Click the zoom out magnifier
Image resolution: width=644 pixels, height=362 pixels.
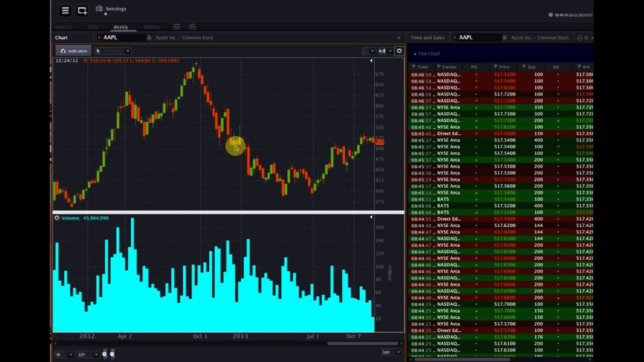tap(112, 354)
